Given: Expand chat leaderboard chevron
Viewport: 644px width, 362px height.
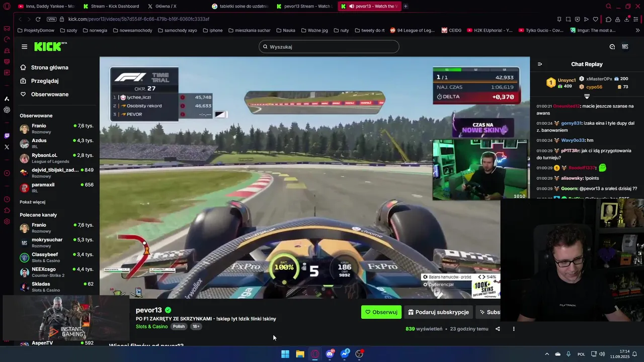Looking at the screenshot, I should tap(587, 96).
